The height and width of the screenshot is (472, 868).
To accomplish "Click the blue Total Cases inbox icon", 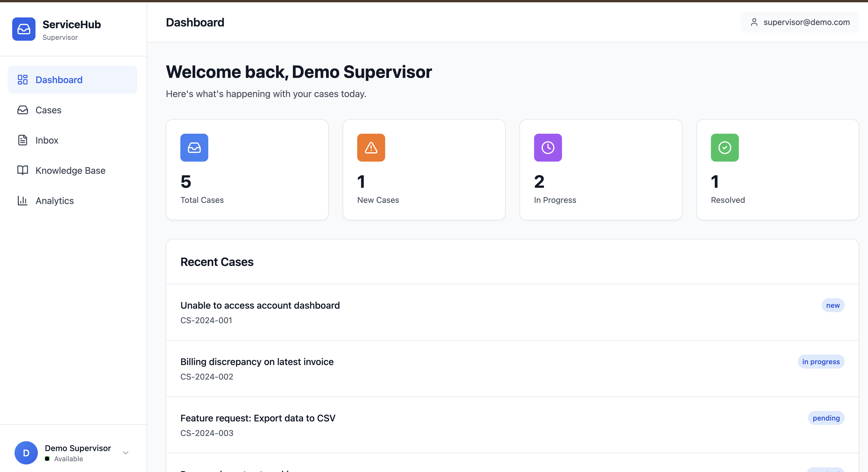I will 194,148.
